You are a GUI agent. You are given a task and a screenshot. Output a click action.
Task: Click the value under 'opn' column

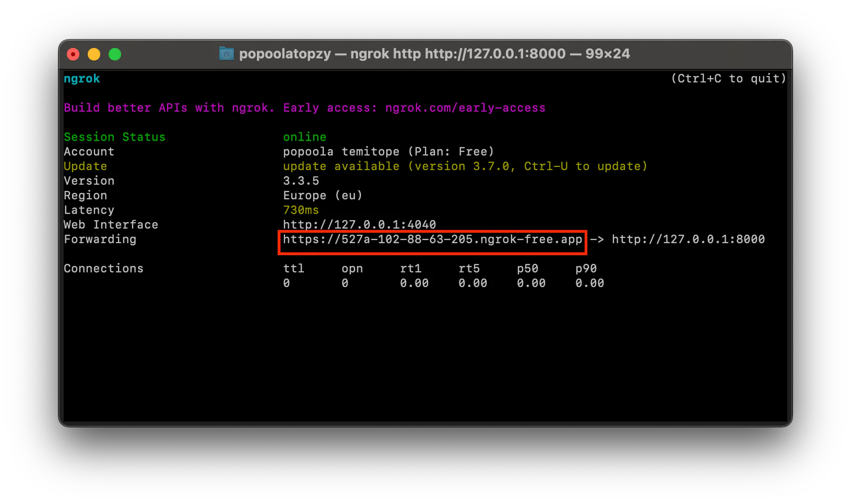click(345, 283)
